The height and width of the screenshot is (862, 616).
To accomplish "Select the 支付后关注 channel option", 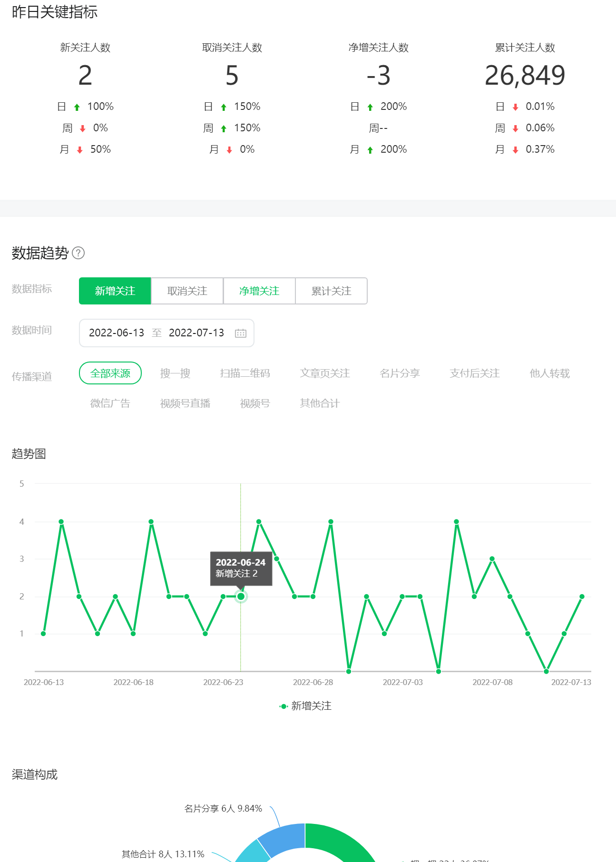I will point(475,373).
